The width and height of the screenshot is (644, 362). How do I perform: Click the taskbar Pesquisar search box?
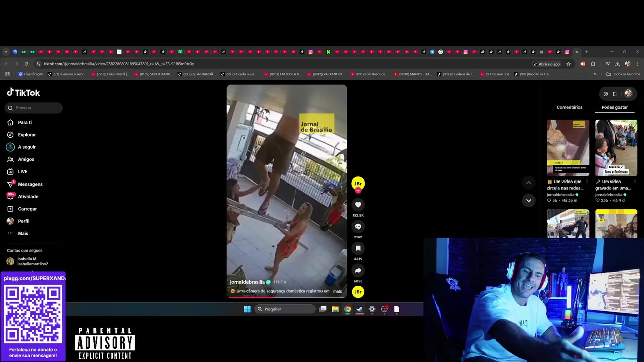pyautogui.click(x=285, y=309)
